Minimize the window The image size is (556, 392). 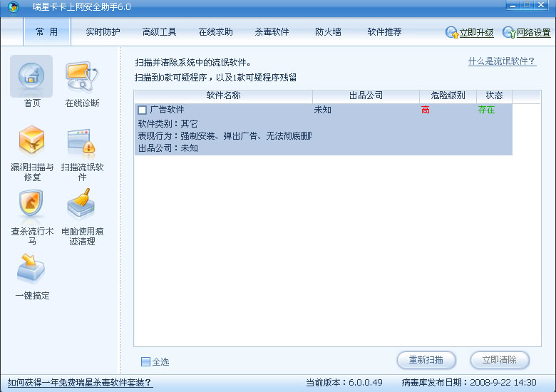click(513, 6)
